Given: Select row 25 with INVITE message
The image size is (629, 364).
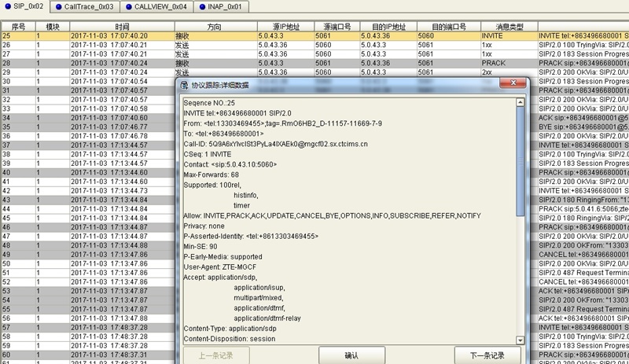Looking at the screenshot, I should [314, 35].
